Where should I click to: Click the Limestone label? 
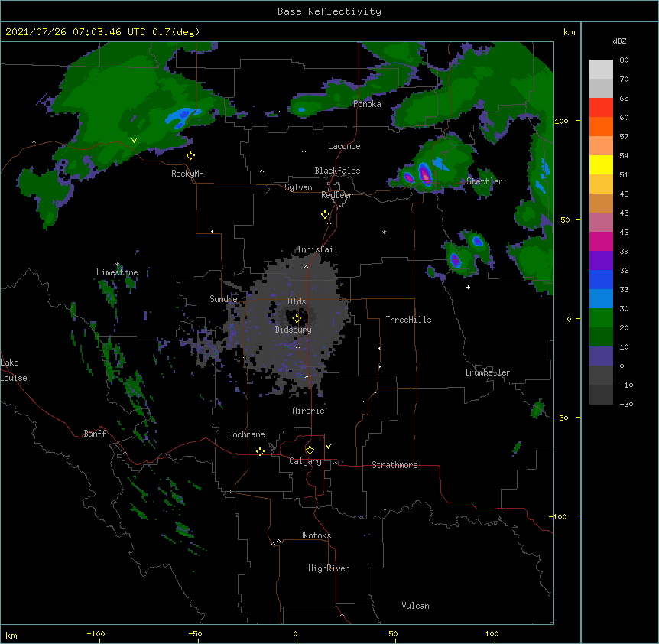pyautogui.click(x=117, y=272)
